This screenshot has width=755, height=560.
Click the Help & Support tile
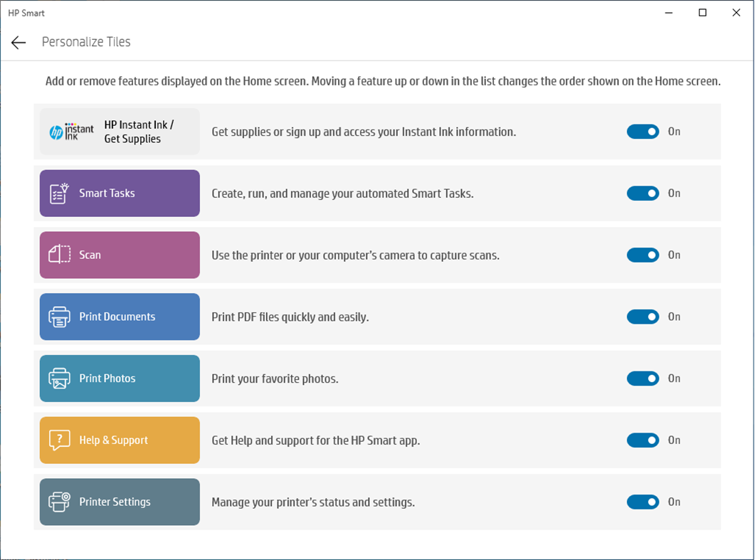coord(120,440)
